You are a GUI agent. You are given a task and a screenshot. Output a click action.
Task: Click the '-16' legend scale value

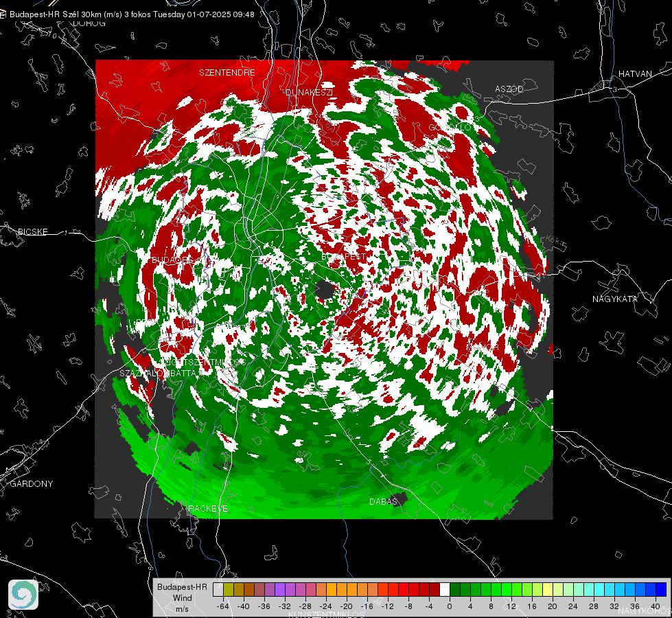tap(368, 606)
